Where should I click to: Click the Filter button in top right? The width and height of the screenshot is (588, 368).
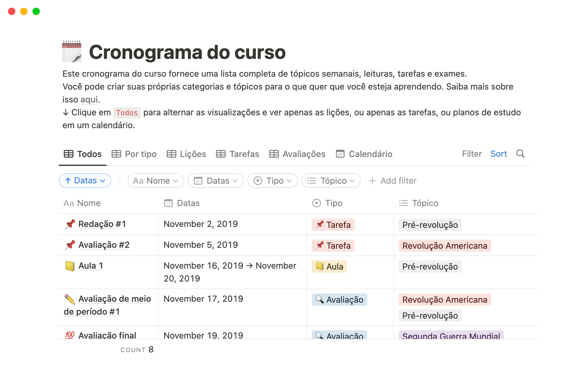472,153
